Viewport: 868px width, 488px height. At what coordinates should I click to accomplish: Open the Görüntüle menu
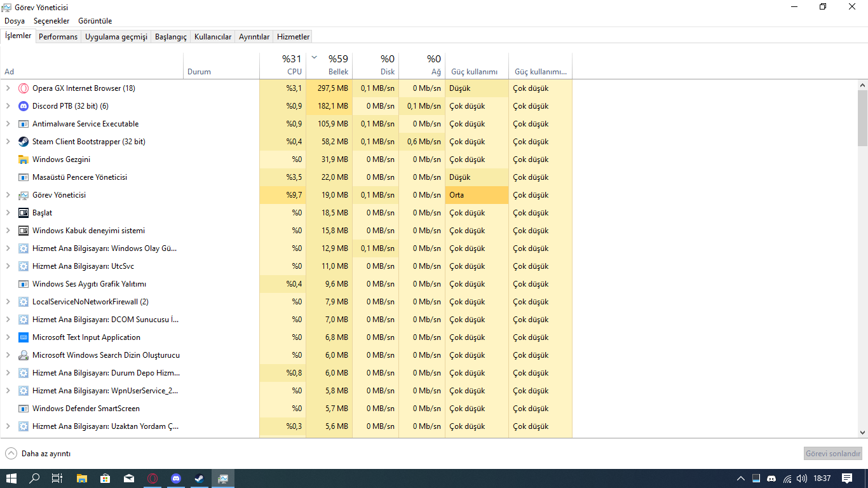pyautogui.click(x=95, y=21)
